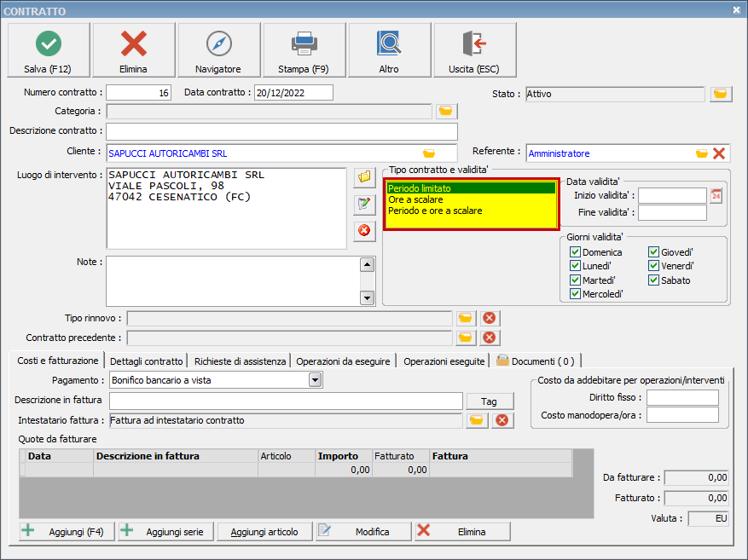Print with Stampa (F9)
This screenshot has width=748, height=560.
click(304, 50)
